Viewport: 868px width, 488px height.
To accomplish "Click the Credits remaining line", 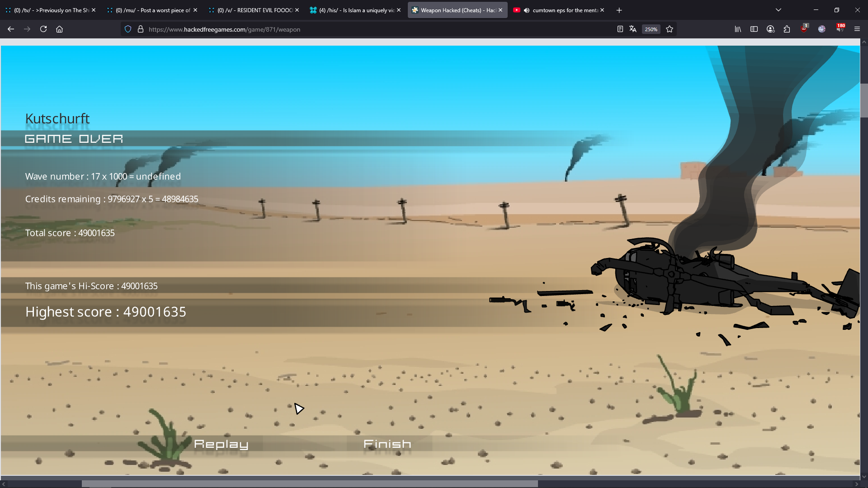I will point(112,199).
